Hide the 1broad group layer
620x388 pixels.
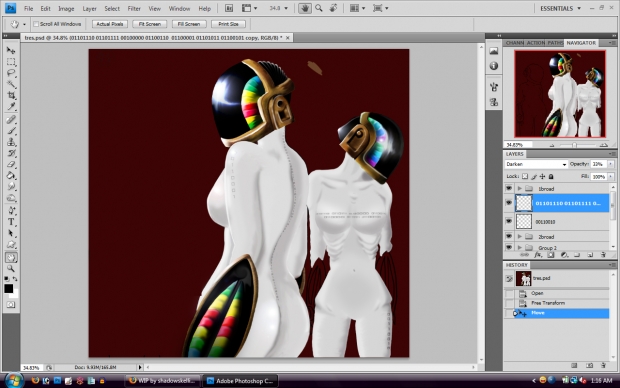pos(509,188)
